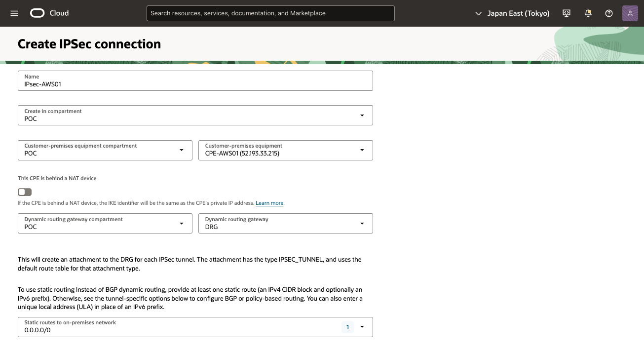This screenshot has height=351, width=644.
Task: Open the Create in compartment dropdown
Action: coord(195,115)
